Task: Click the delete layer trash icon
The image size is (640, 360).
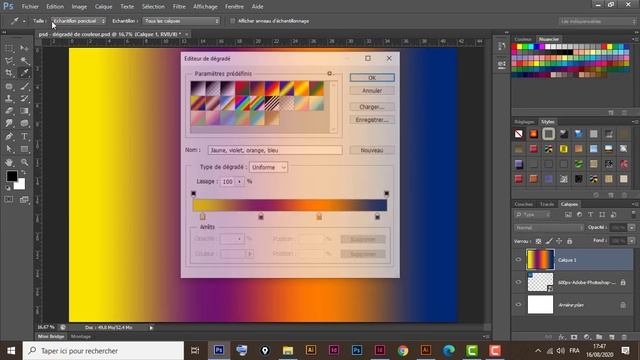Action: point(624,337)
